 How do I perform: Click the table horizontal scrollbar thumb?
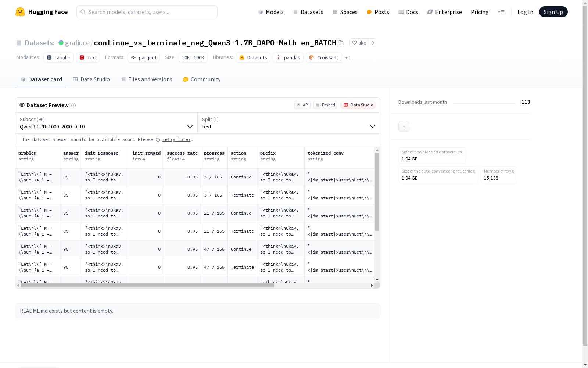[x=147, y=286]
